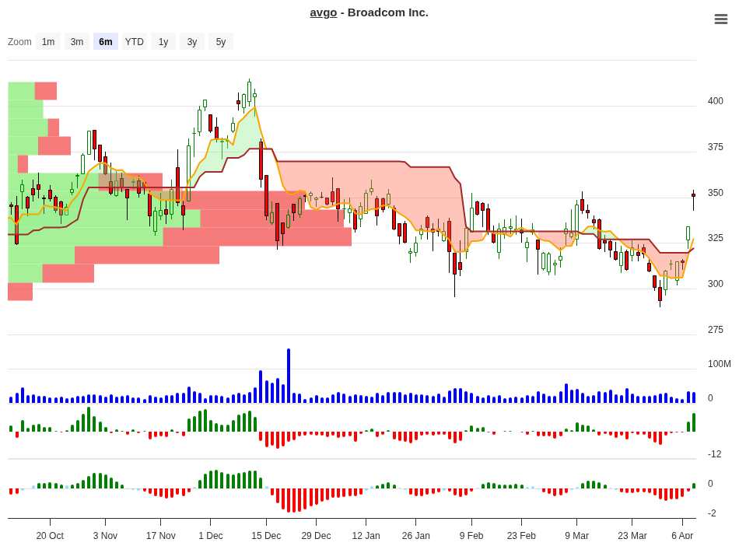
Task: Click the -2 indicator axis label
Action: (x=712, y=513)
